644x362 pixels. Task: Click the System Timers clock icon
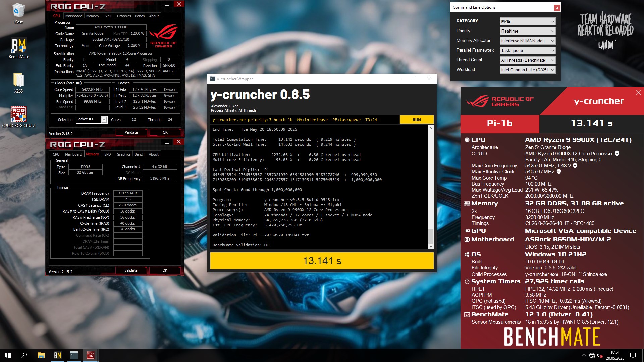pos(467,281)
